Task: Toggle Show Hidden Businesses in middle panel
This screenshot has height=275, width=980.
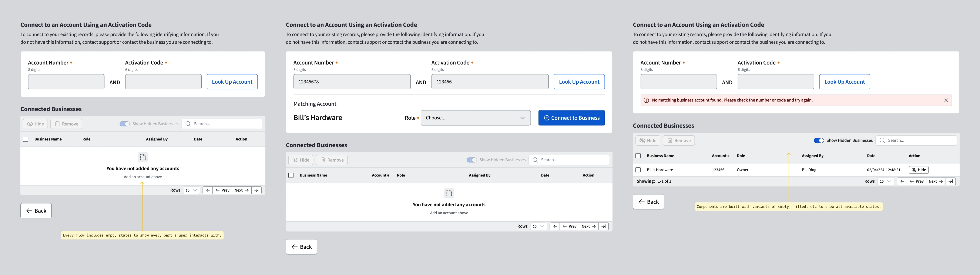Action: (471, 160)
